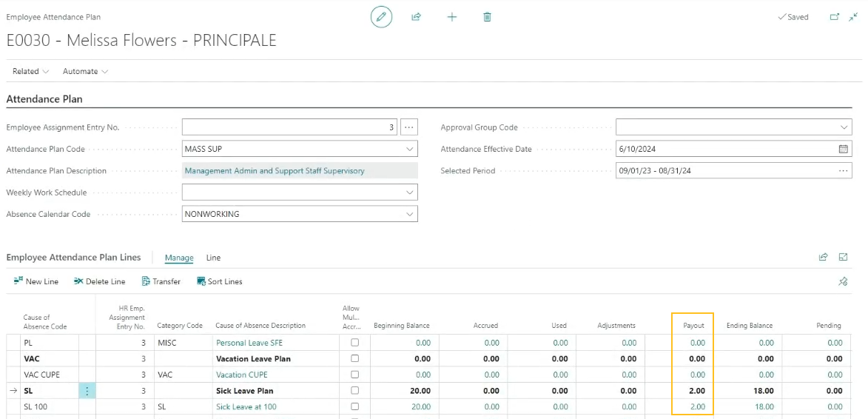This screenshot has width=868, height=419.
Task: Click the Payout column header
Action: pyautogui.click(x=693, y=326)
